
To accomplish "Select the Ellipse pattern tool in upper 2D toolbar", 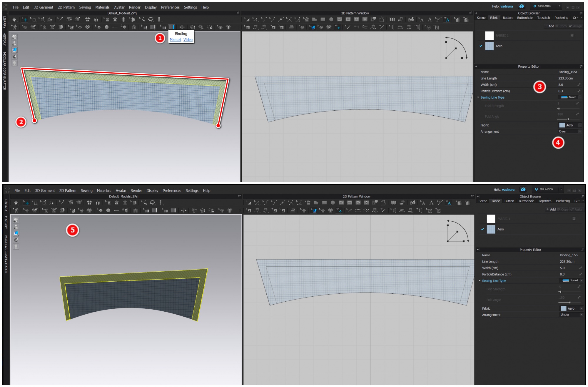I will [x=331, y=19].
